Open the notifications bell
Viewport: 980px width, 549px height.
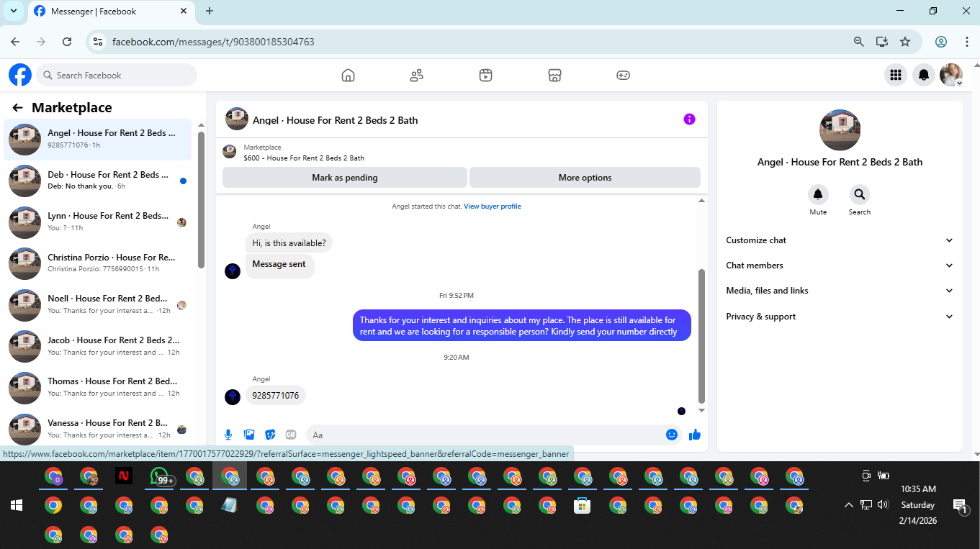[x=923, y=75]
